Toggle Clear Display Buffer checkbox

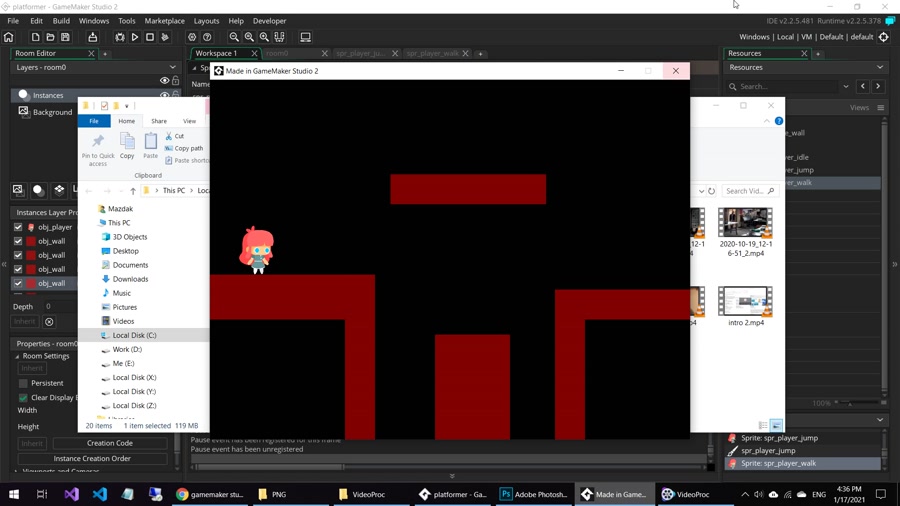(23, 398)
